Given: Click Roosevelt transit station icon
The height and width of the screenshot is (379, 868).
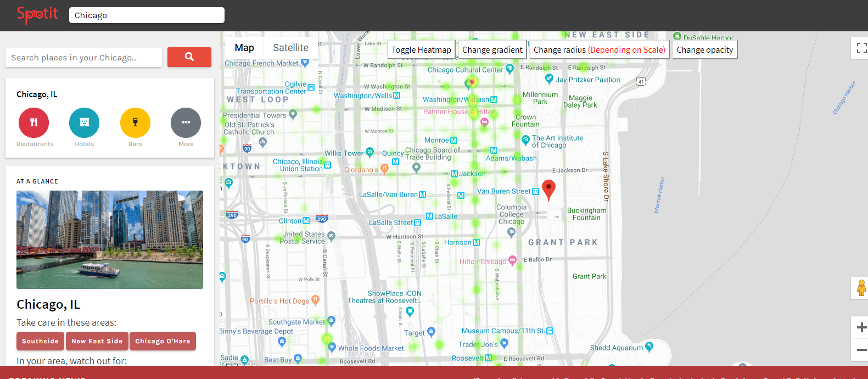Looking at the screenshot, I should 488,358.
